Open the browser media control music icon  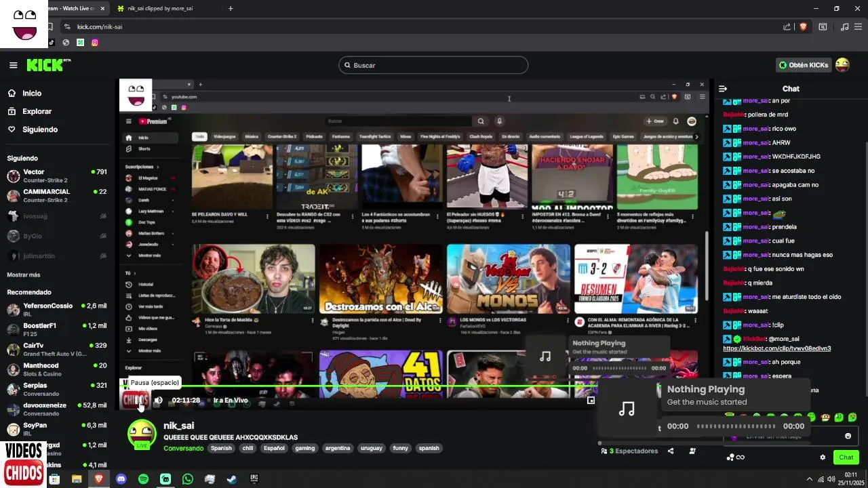(x=844, y=26)
